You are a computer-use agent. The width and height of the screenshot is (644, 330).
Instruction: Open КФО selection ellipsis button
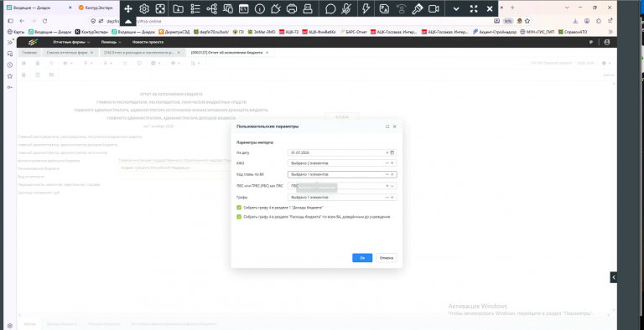tap(387, 163)
